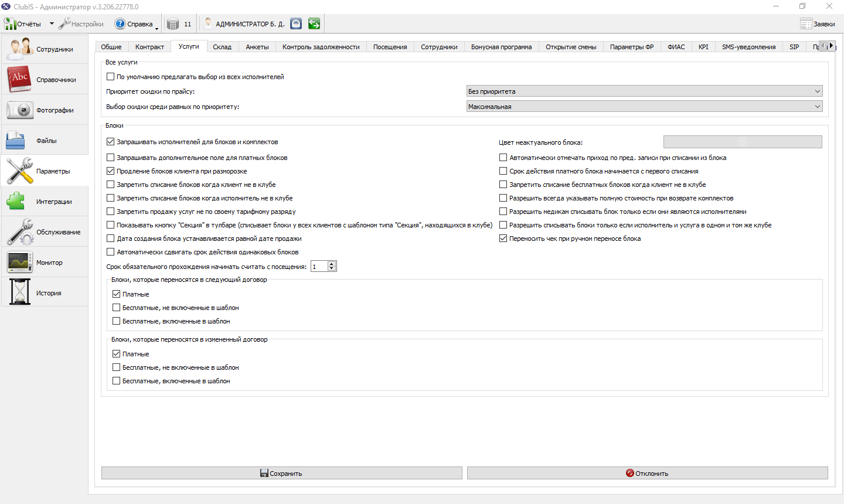Open the История hourglass icon
Image resolution: width=844 pixels, height=504 pixels.
[19, 292]
